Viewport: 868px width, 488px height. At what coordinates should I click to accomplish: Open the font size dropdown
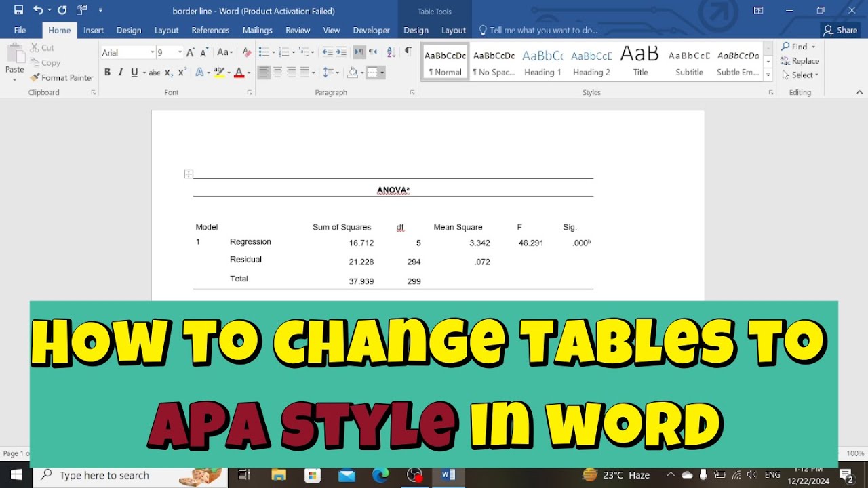click(180, 52)
